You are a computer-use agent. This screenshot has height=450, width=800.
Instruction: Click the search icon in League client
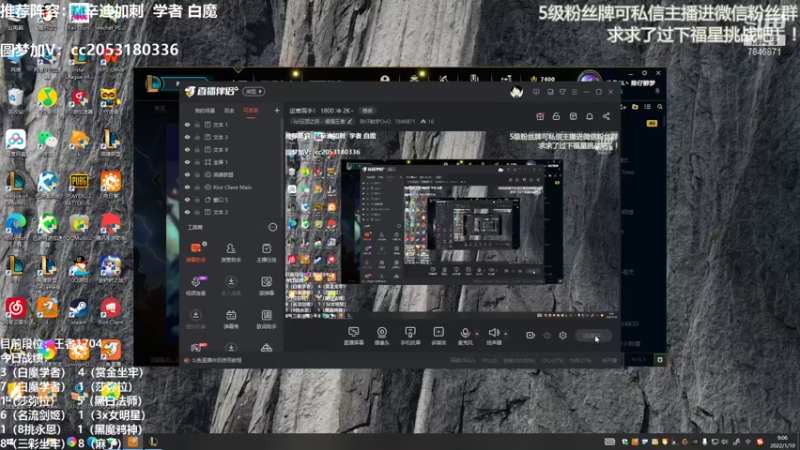pos(660,107)
